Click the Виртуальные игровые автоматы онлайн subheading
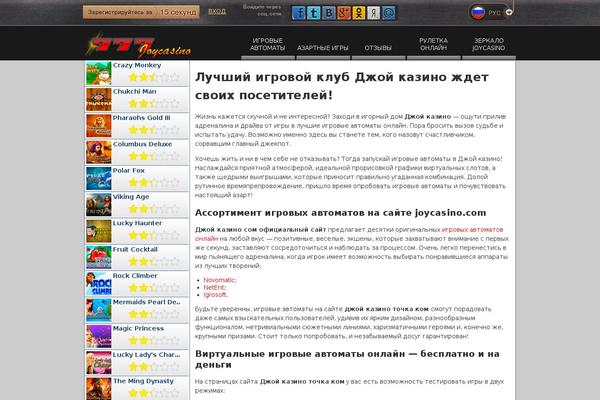The height and width of the screenshot is (400, 600). (x=347, y=359)
